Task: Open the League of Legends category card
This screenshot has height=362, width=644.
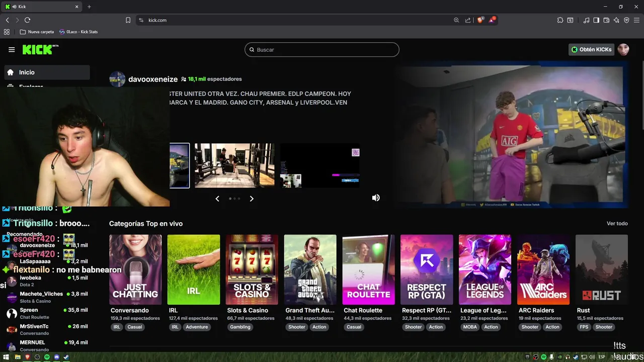Action: (485, 269)
